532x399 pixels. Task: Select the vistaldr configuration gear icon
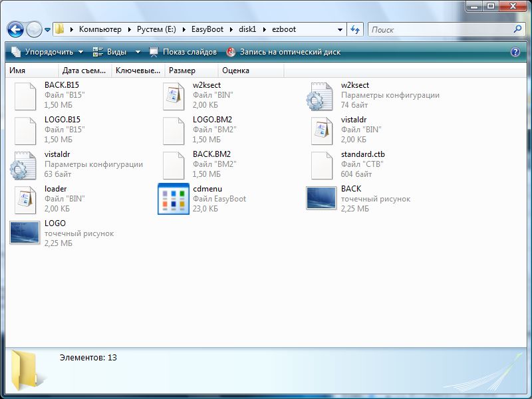[25, 165]
